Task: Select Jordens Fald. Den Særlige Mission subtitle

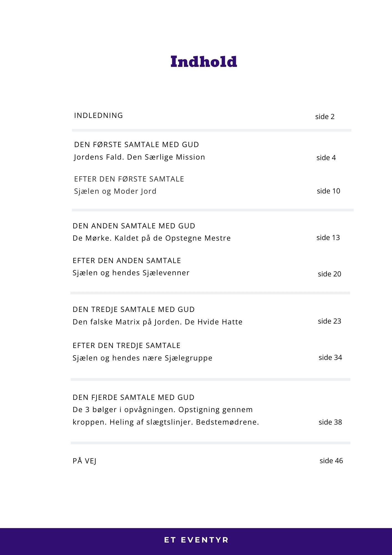Action: point(139,157)
